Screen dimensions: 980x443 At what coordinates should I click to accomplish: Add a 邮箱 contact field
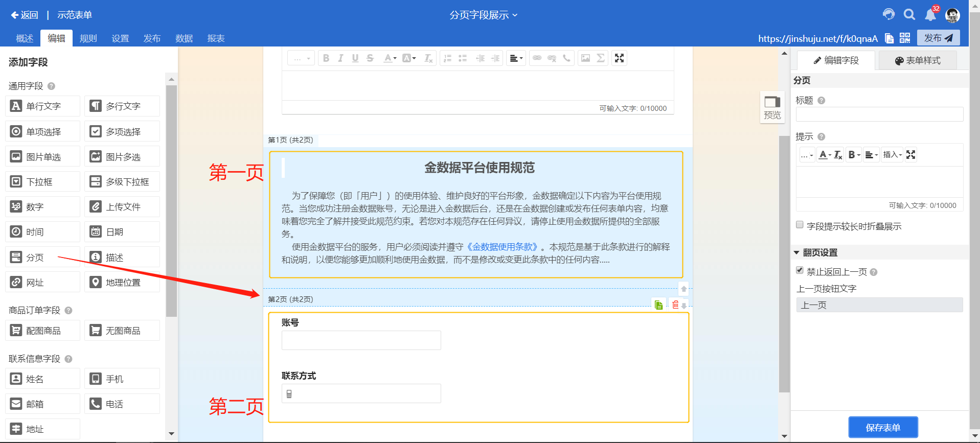click(x=43, y=404)
